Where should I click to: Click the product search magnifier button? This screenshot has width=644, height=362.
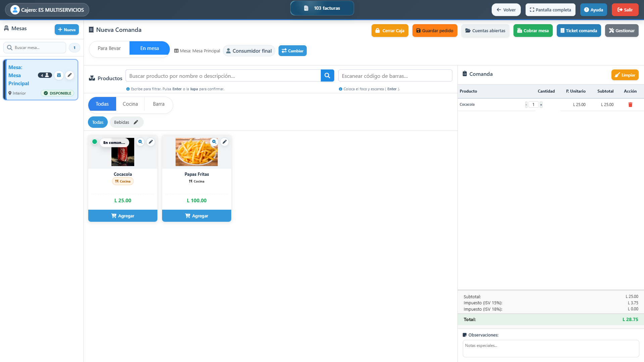[327, 76]
